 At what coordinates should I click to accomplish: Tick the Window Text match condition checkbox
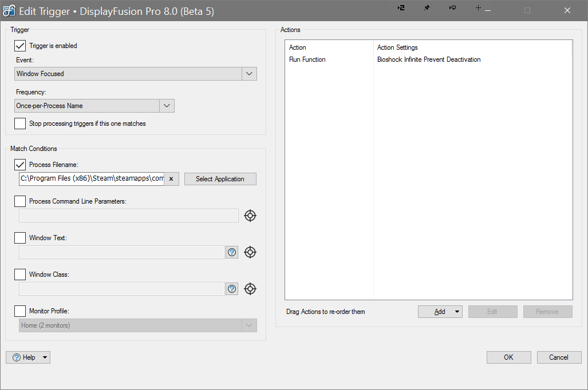click(x=20, y=238)
